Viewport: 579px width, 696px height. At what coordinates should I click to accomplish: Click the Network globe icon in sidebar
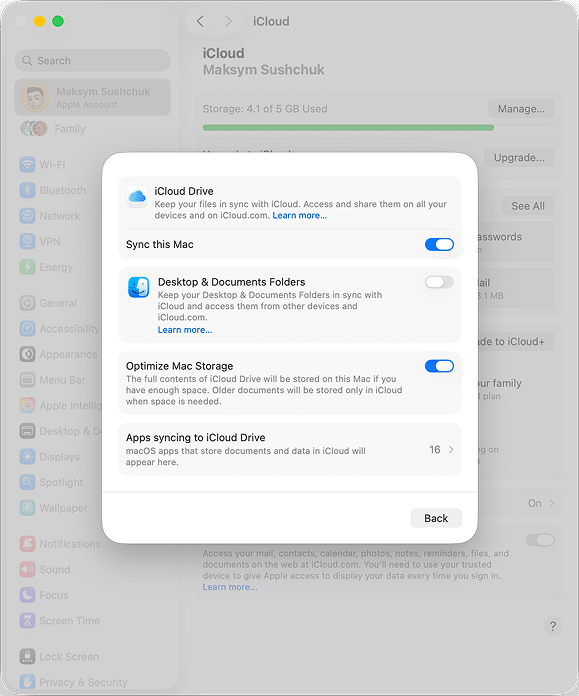(x=28, y=216)
